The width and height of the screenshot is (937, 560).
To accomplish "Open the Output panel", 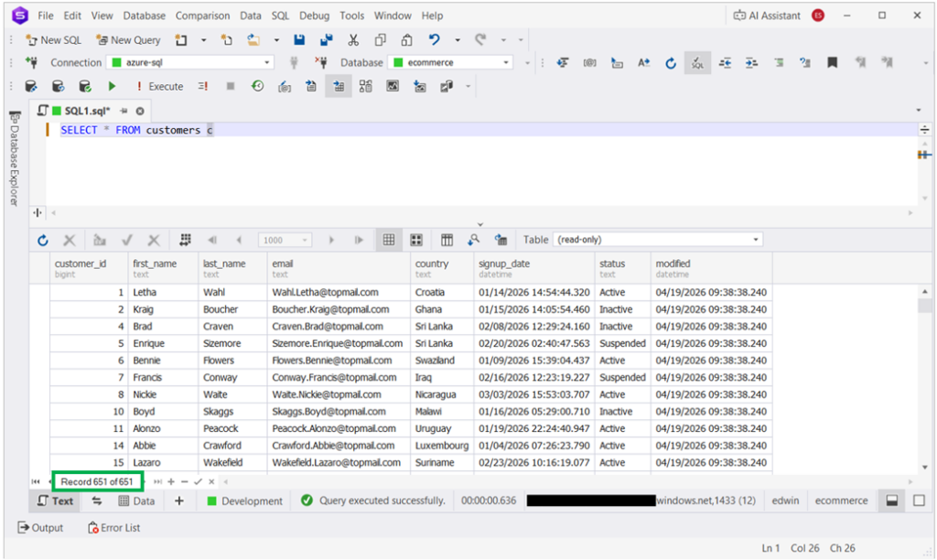I will tap(40, 528).
